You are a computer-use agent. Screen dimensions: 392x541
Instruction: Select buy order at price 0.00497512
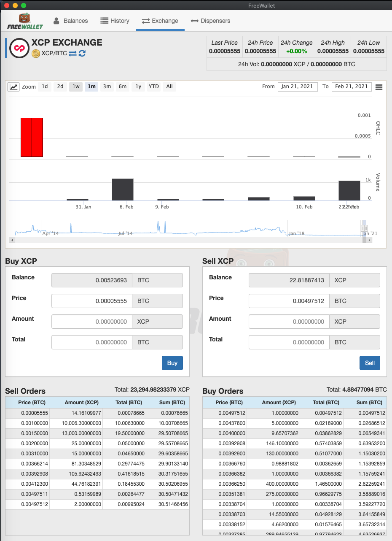pos(295,413)
